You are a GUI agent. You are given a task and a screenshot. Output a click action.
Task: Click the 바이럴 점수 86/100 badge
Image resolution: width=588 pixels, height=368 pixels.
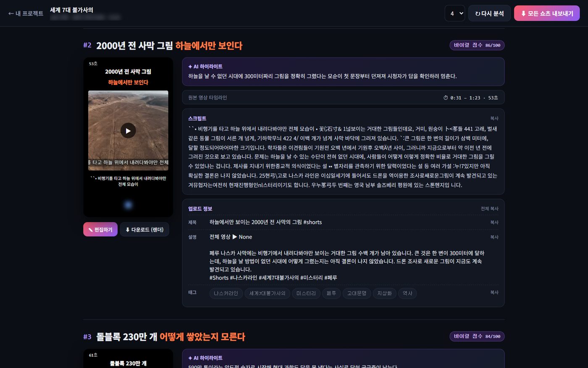pos(477,45)
